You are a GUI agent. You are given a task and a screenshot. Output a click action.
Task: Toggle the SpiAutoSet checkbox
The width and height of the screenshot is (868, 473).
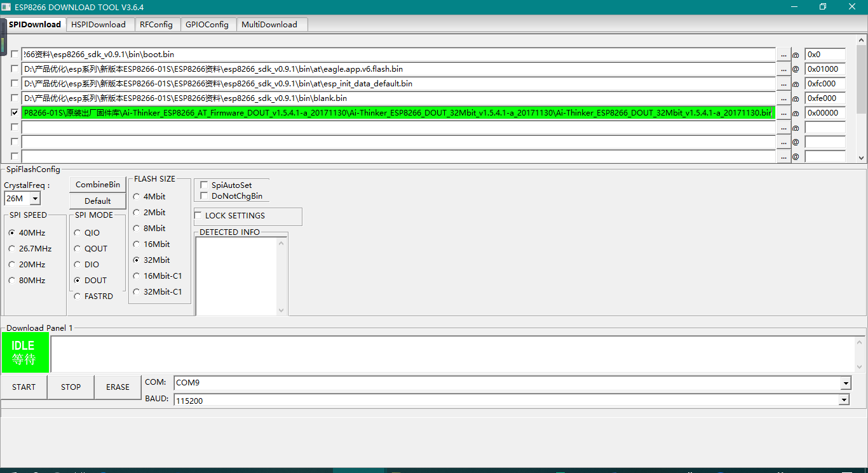(204, 185)
